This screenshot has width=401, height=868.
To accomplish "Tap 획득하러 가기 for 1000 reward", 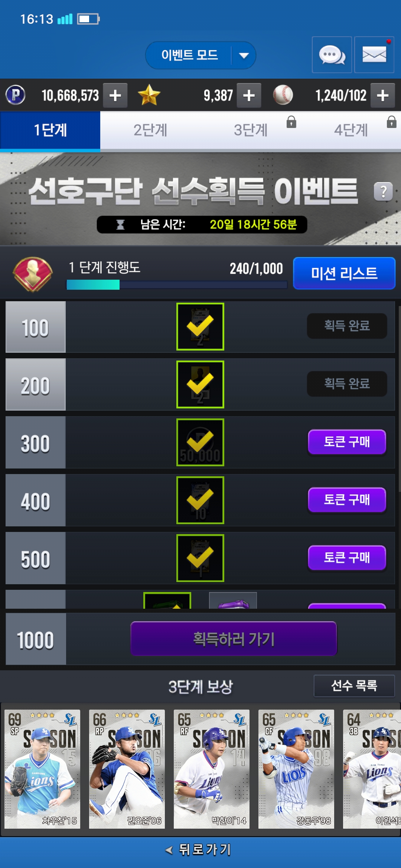I will point(234,639).
